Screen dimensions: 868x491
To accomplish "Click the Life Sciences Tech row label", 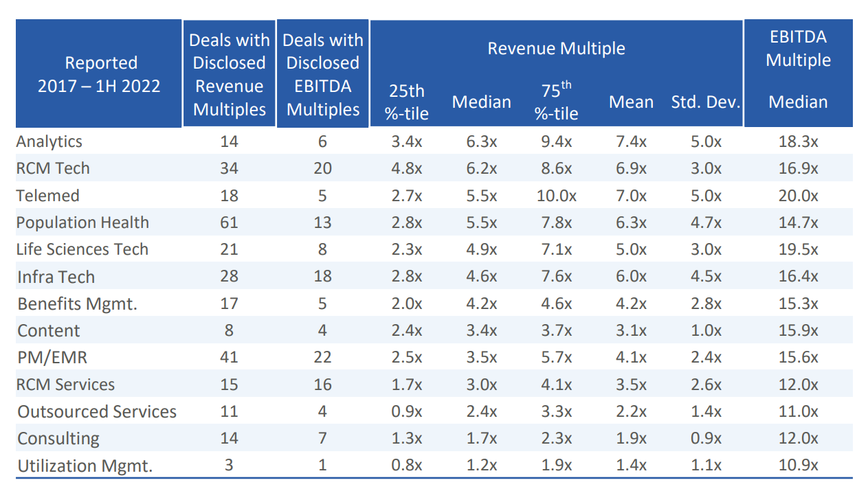I will click(x=82, y=249).
